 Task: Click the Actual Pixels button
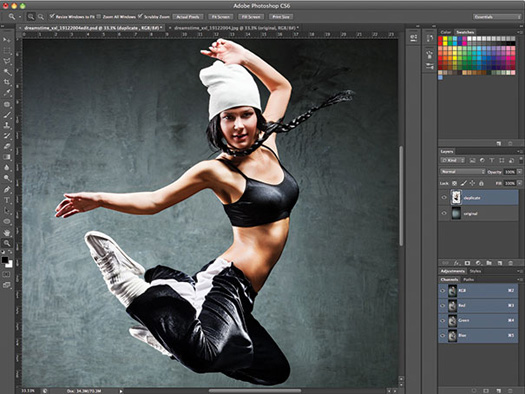[x=188, y=17]
